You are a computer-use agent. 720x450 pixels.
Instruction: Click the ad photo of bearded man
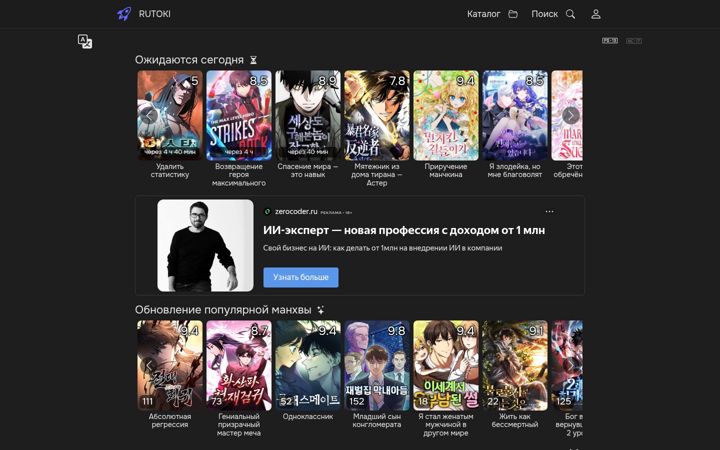(205, 245)
